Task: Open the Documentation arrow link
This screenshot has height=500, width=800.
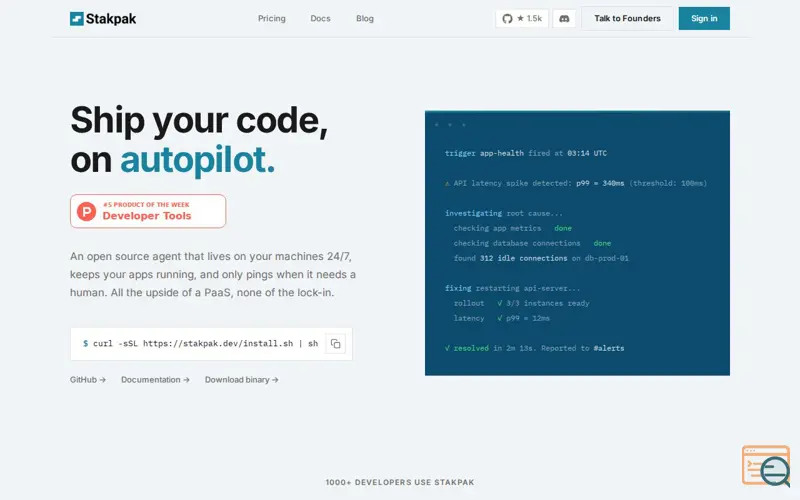Action: [x=155, y=380]
